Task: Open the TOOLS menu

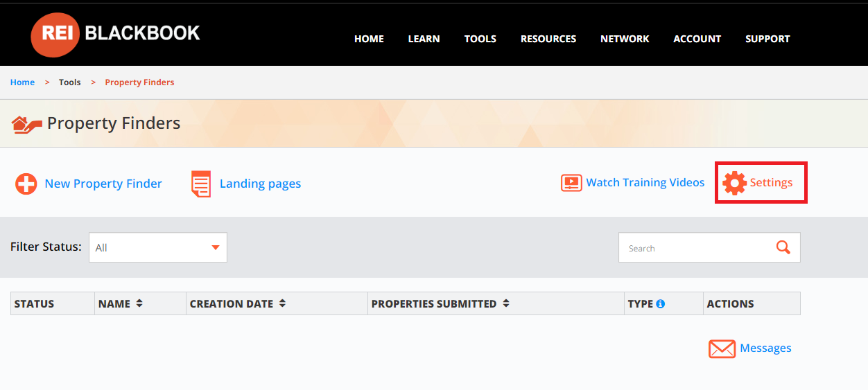Action: pyautogui.click(x=480, y=39)
